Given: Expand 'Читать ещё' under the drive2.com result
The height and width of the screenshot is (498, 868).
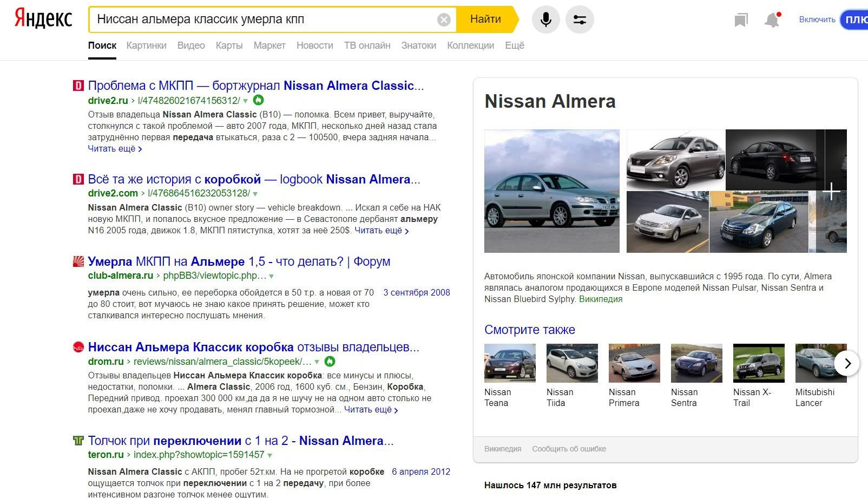Looking at the screenshot, I should tap(382, 231).
